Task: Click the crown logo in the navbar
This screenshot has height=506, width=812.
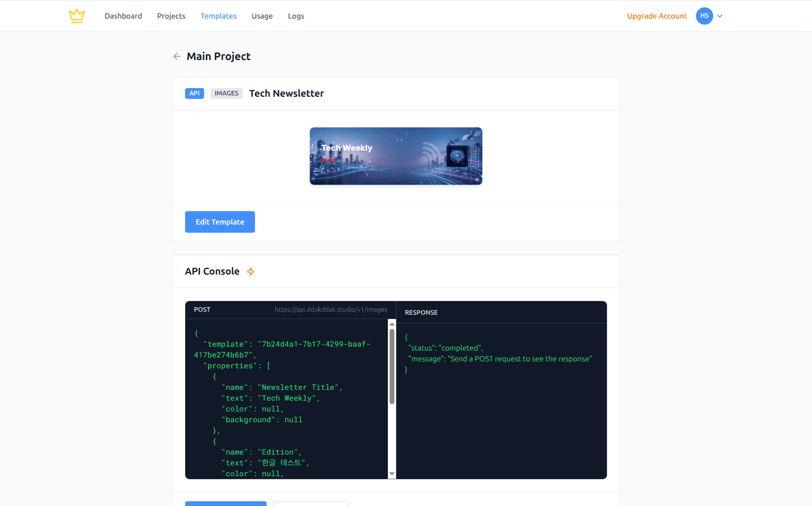Action: tap(76, 16)
